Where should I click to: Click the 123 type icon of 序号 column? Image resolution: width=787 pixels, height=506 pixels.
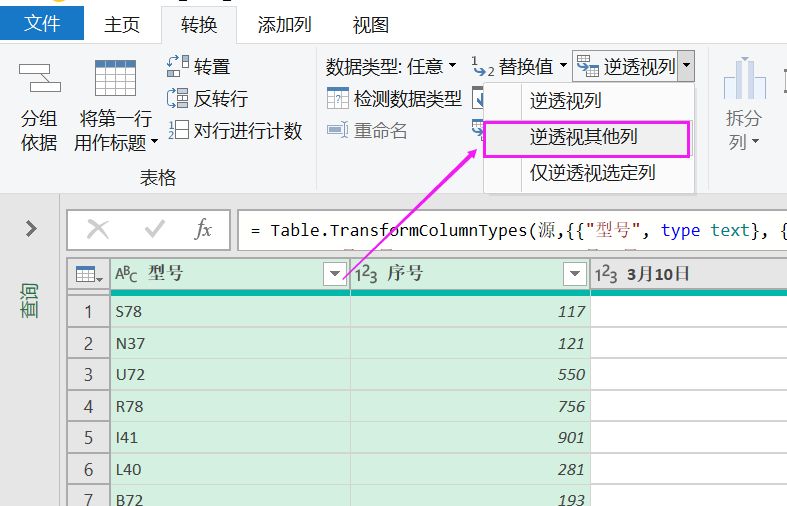366,274
